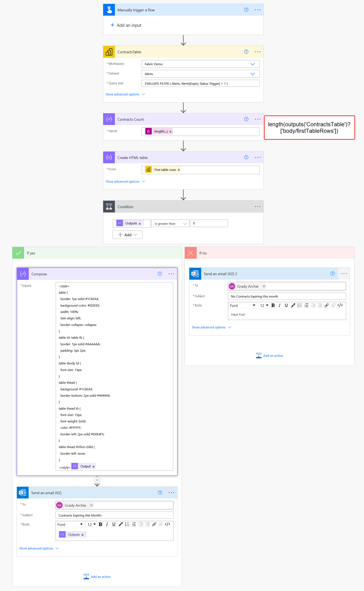Click the length(...) expression token
This screenshot has height=591, width=364.
(159, 131)
